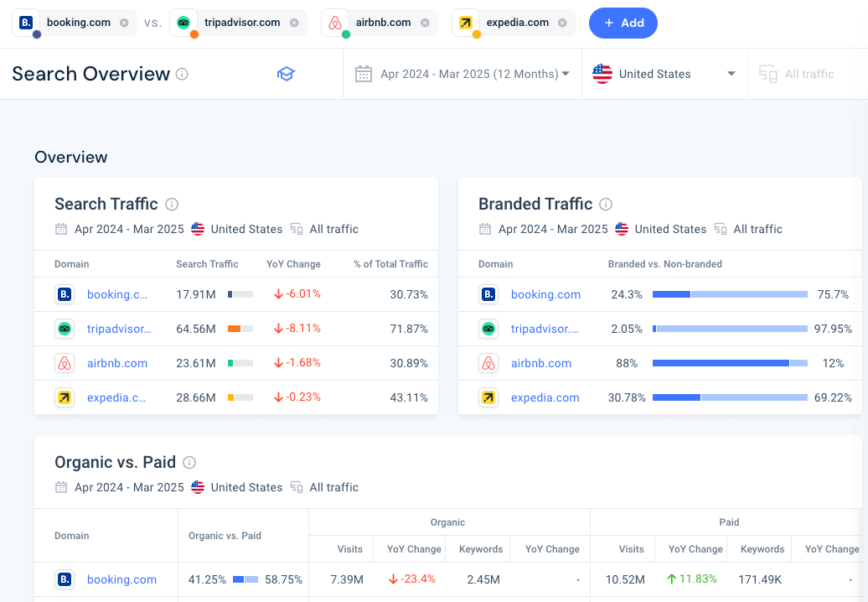Click airbnb favicon in Branded Traffic row

click(488, 363)
